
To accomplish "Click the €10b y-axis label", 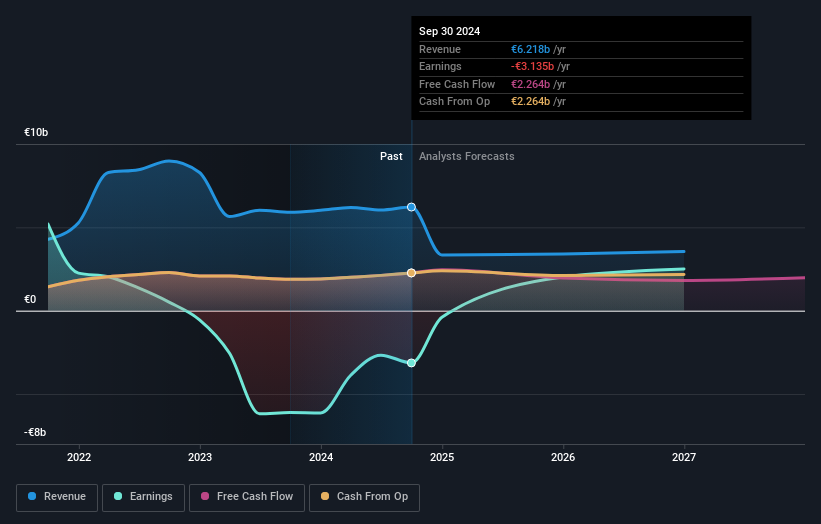I will (x=36, y=132).
